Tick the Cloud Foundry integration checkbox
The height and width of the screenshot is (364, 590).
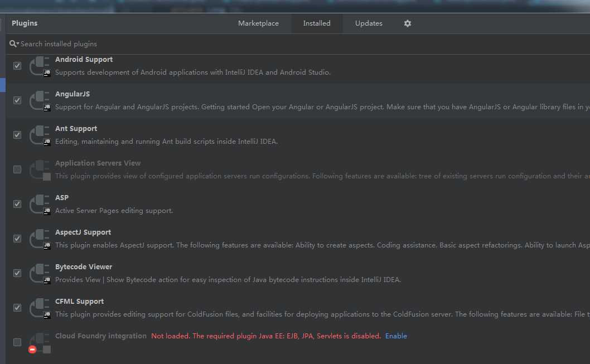coord(17,343)
